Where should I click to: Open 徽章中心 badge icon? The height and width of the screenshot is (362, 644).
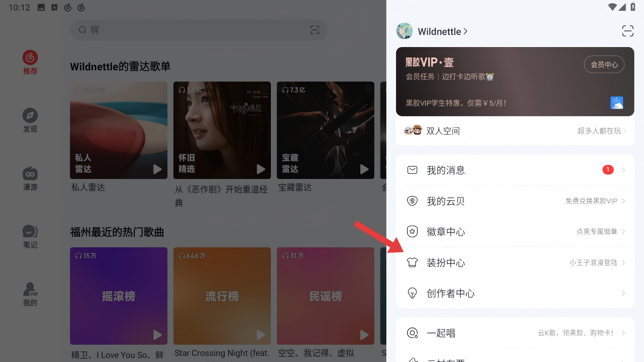(412, 232)
